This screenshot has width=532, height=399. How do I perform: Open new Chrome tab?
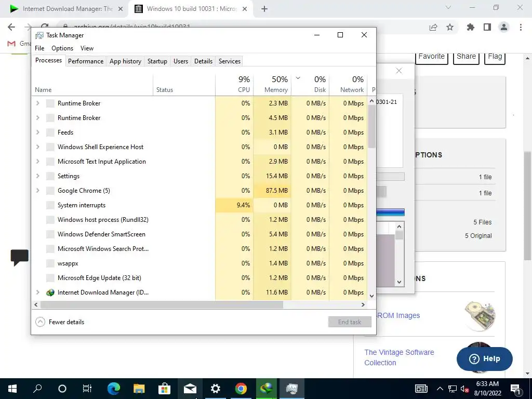[x=264, y=9]
